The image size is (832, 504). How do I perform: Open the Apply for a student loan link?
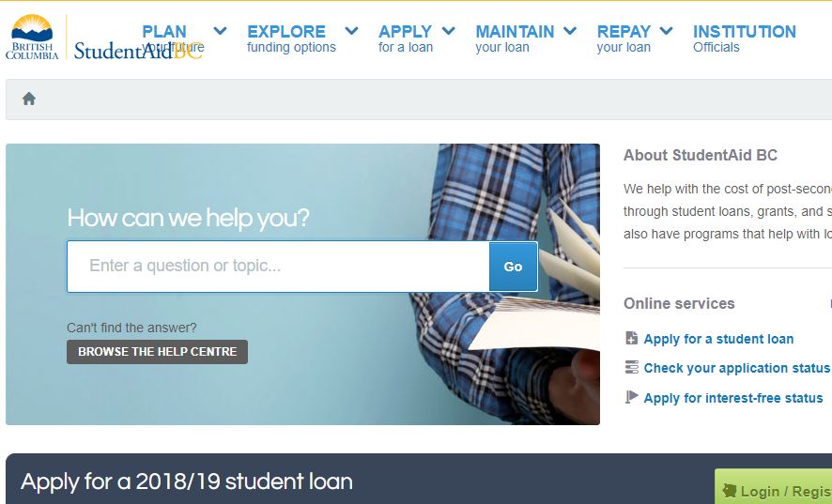(x=718, y=339)
